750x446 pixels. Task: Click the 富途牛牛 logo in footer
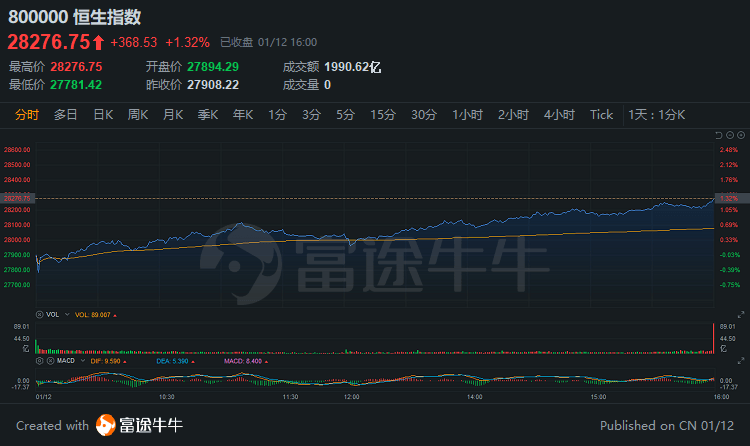139,425
